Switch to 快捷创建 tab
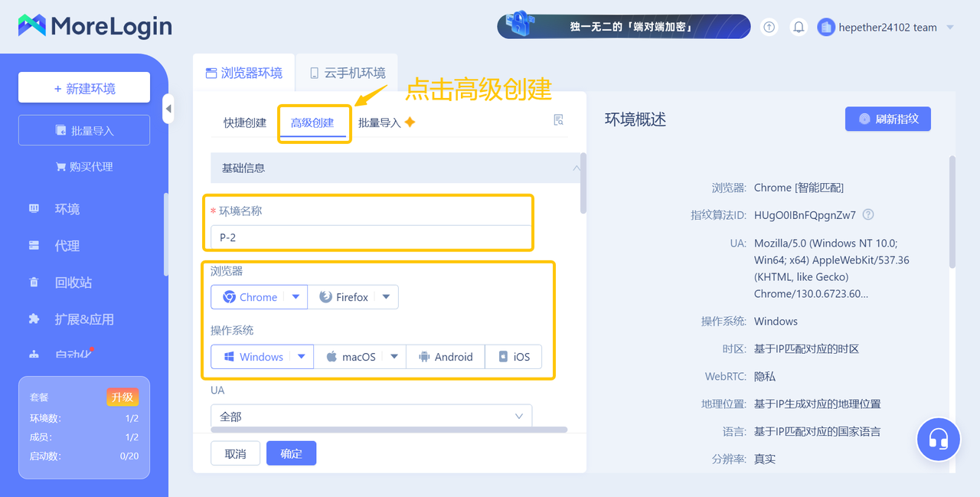Screen dimensions: 980x497 click(x=245, y=123)
